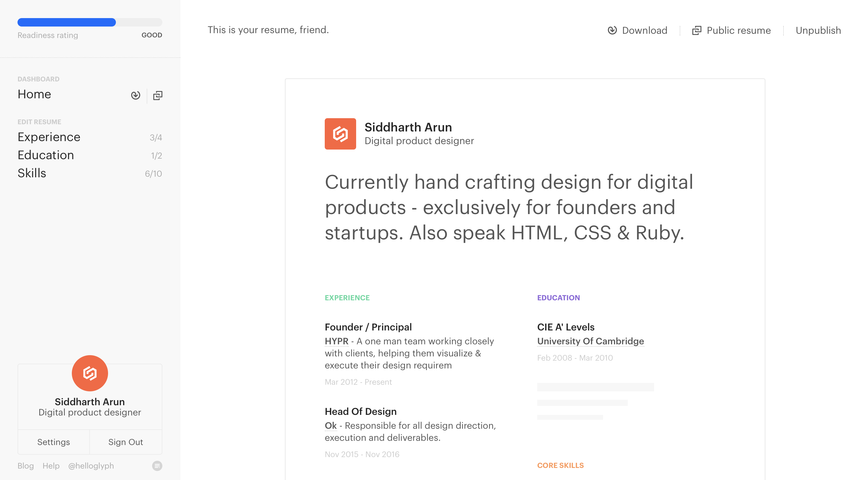
Task: Click the Unpublish button
Action: pos(818,30)
